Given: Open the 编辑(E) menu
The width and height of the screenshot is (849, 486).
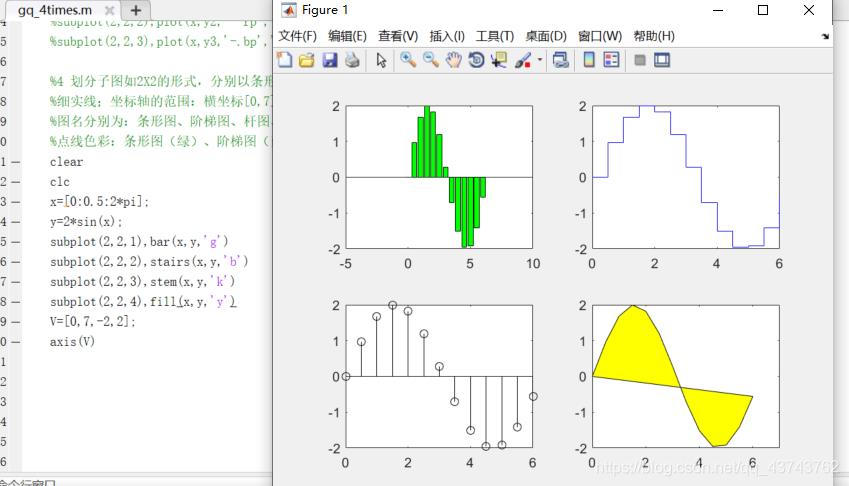Looking at the screenshot, I should pos(347,36).
